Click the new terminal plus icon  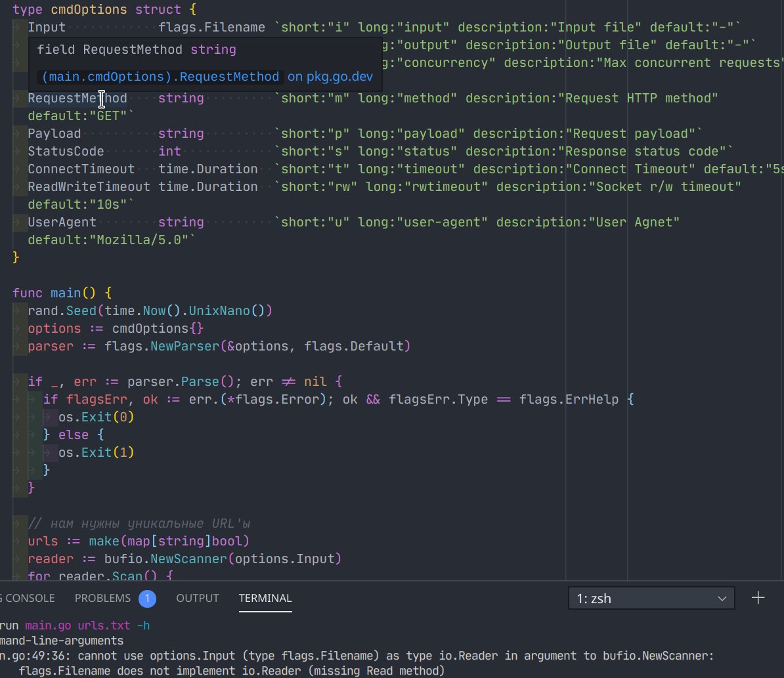point(758,598)
